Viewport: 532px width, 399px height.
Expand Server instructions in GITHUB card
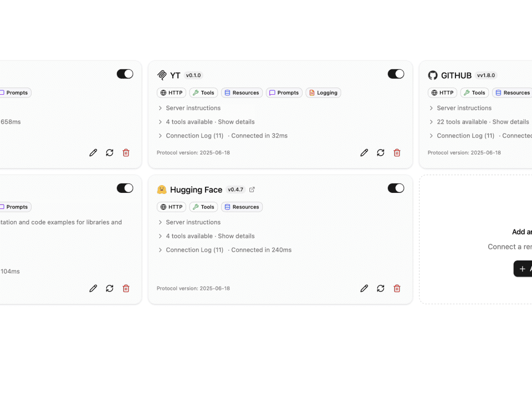pos(461,108)
